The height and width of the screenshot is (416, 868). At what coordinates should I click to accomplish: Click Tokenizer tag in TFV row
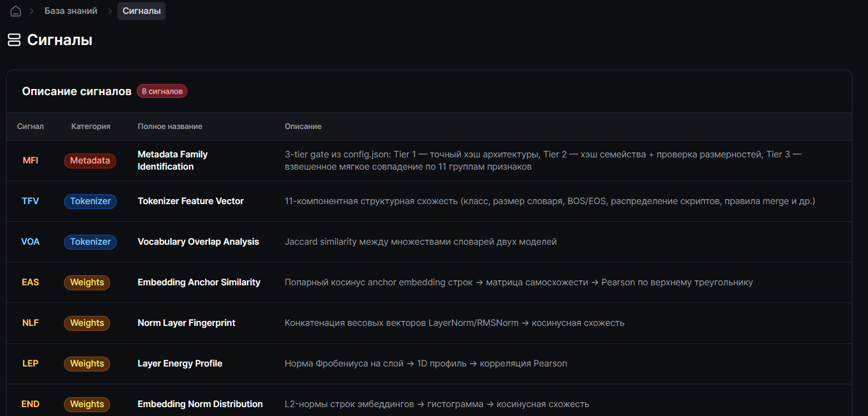click(x=90, y=201)
